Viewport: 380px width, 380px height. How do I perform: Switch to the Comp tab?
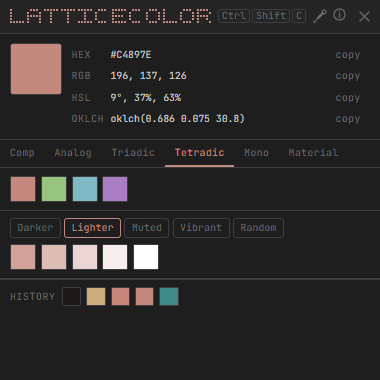(22, 153)
